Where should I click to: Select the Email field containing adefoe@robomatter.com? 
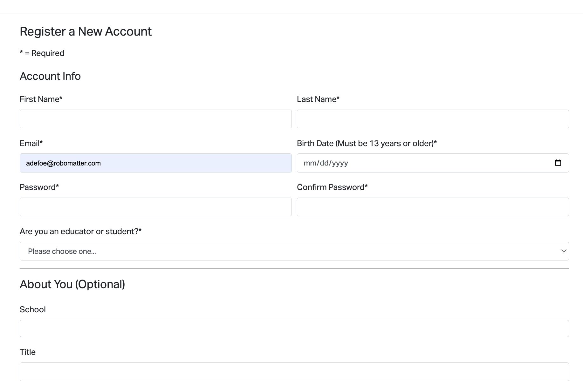(155, 163)
